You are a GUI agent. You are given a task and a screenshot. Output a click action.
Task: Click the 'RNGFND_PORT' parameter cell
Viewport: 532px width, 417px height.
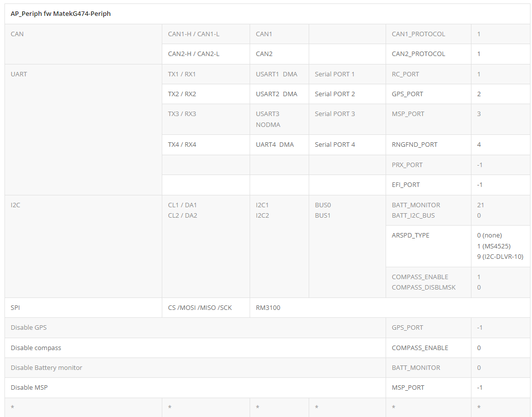[x=428, y=145]
